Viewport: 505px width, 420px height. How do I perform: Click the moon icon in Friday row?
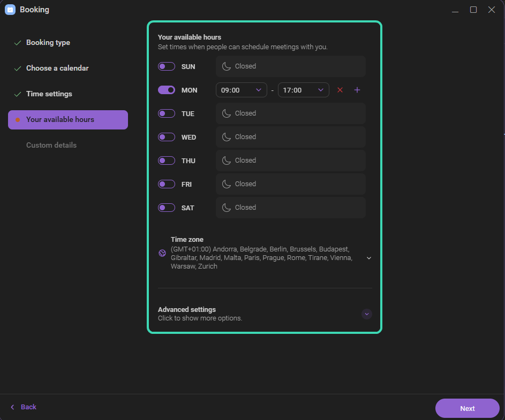(227, 184)
